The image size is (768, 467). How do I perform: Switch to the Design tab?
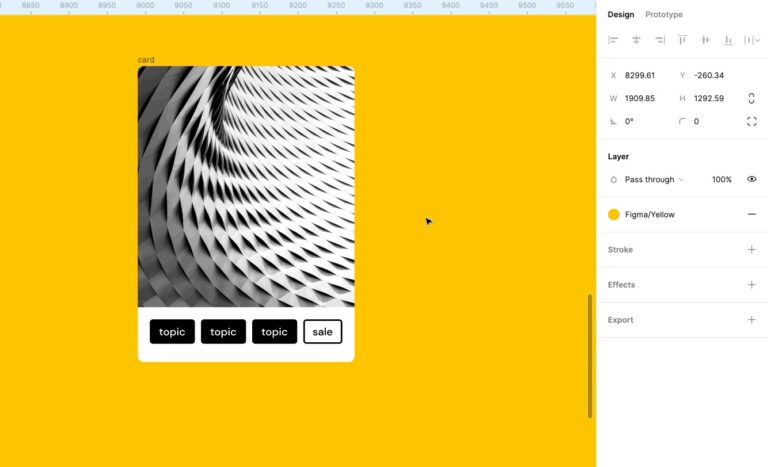(x=621, y=15)
